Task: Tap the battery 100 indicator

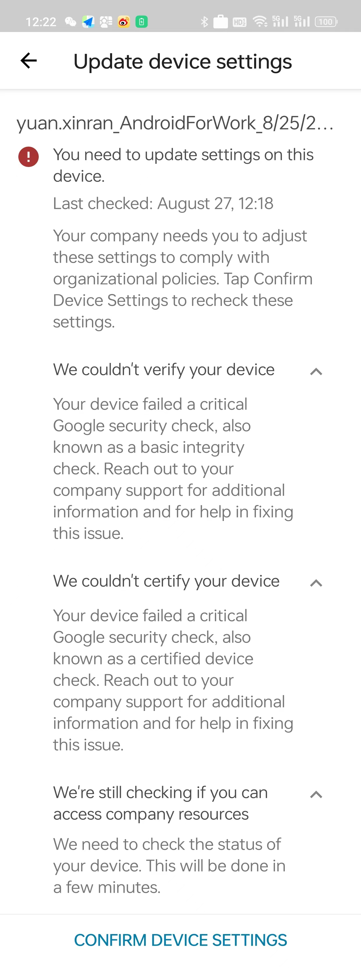Action: coord(326,22)
